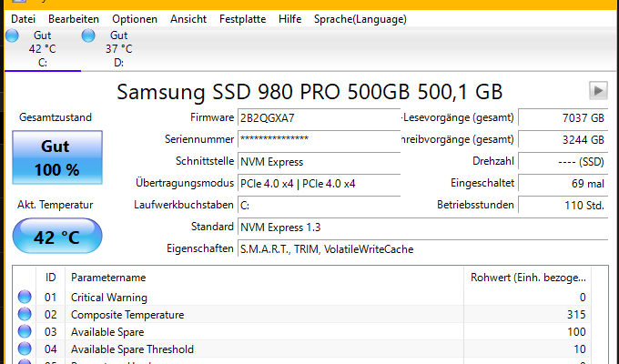Click the Schnittstelle field NVM Express
The height and width of the screenshot is (364, 619).
point(319,161)
